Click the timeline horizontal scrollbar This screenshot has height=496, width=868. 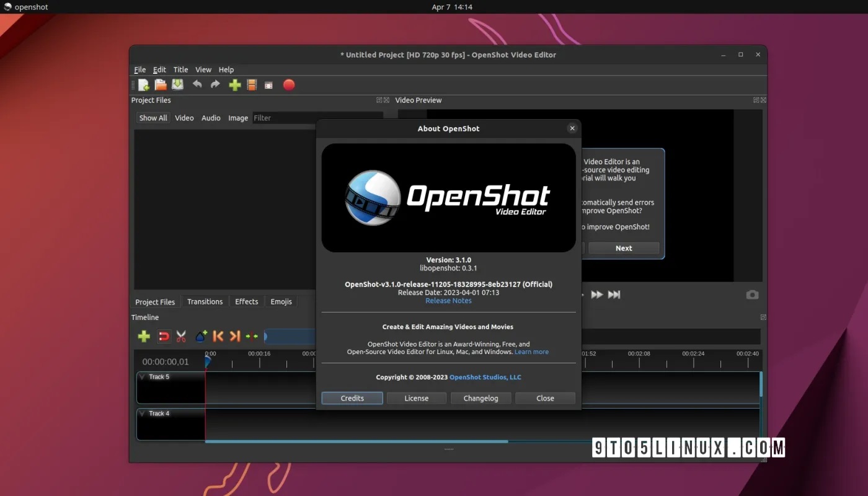point(356,441)
